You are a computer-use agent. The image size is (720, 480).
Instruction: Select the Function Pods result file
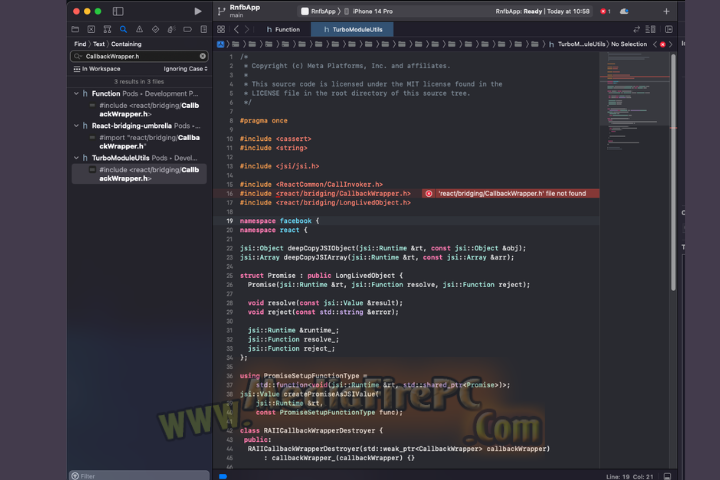(x=140, y=93)
